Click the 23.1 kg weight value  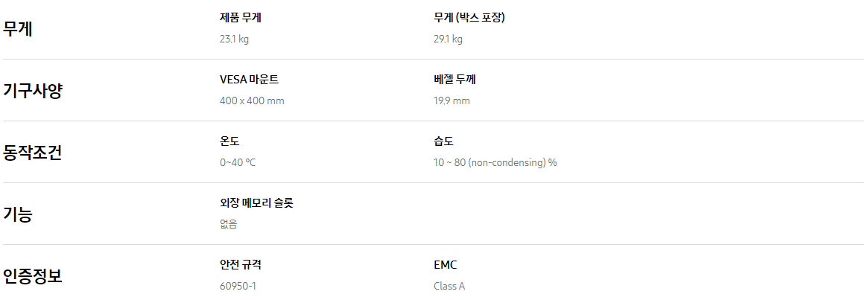pyautogui.click(x=235, y=39)
